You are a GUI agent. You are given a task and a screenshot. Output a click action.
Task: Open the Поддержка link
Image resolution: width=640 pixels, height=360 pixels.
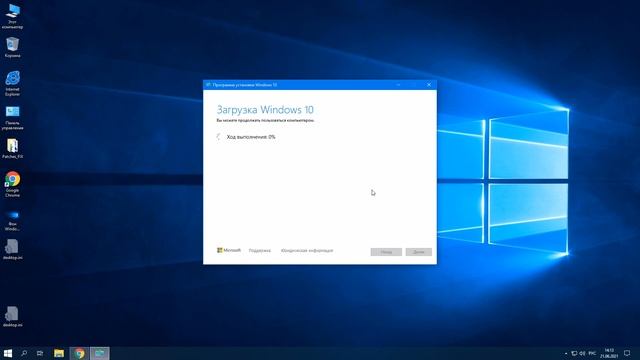pos(260,251)
